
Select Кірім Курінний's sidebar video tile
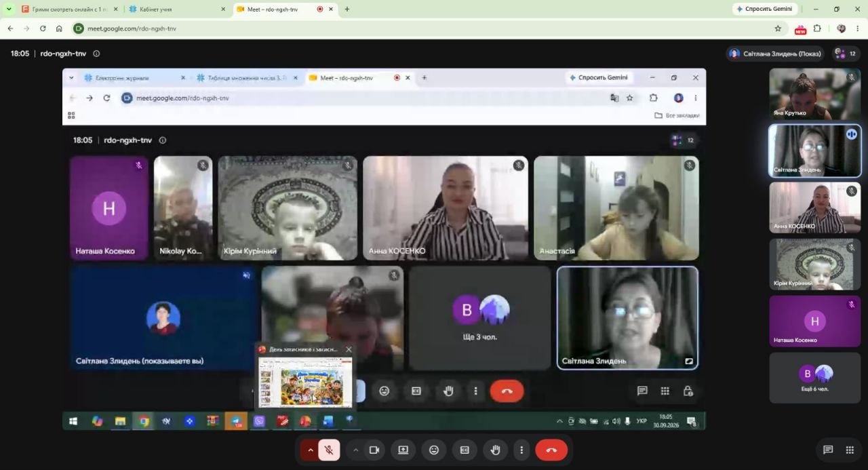pos(814,264)
